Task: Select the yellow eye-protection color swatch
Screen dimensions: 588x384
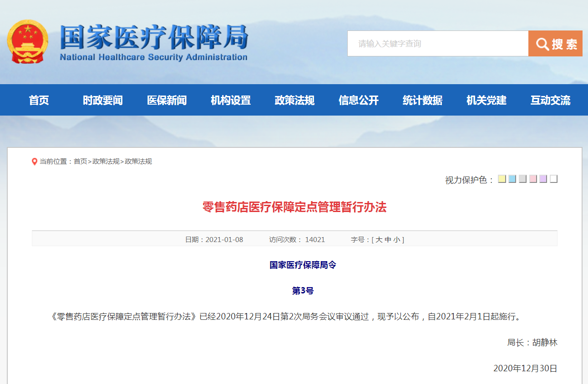Action: click(x=502, y=179)
